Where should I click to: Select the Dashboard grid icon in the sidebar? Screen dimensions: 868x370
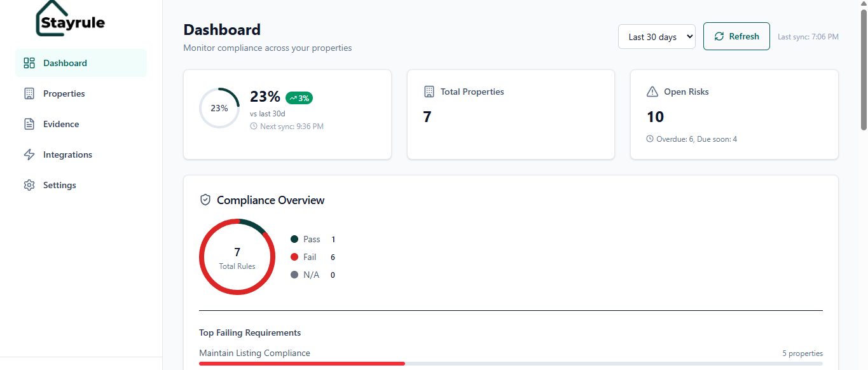[29, 63]
